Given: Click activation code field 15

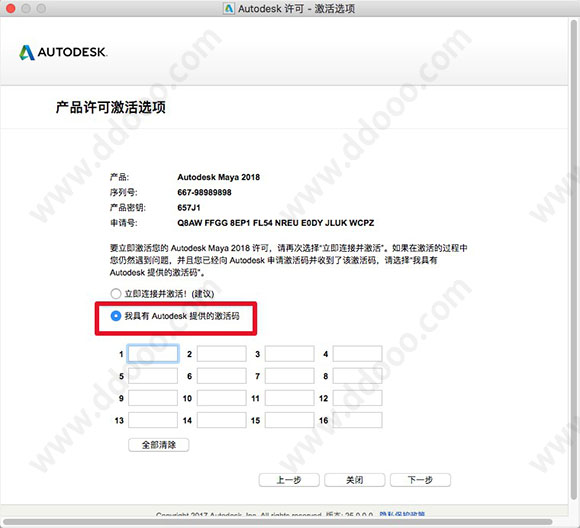Looking at the screenshot, I should coord(290,420).
